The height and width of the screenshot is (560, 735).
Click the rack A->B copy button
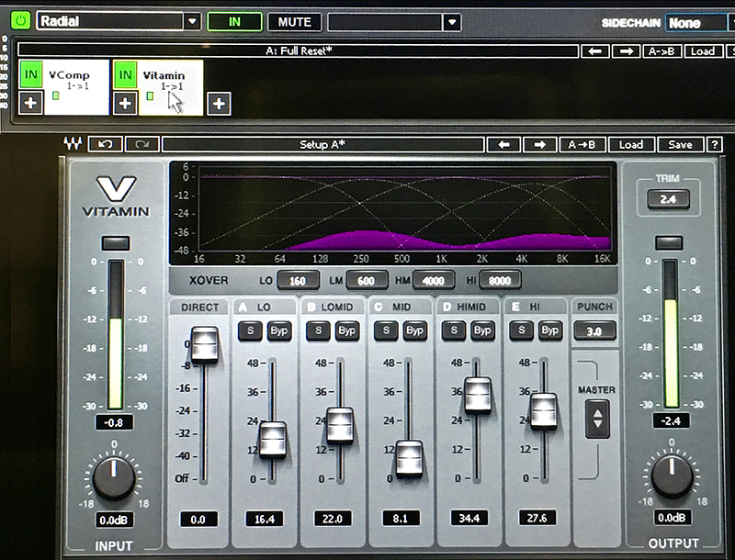point(661,51)
